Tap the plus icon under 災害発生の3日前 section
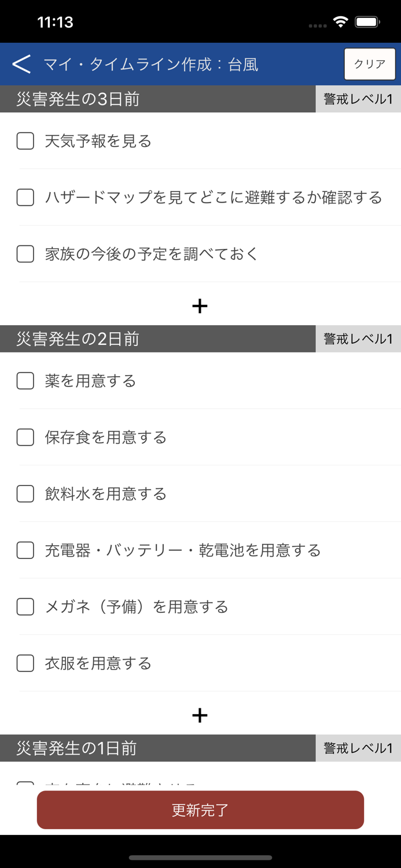401x868 pixels. coord(200,306)
